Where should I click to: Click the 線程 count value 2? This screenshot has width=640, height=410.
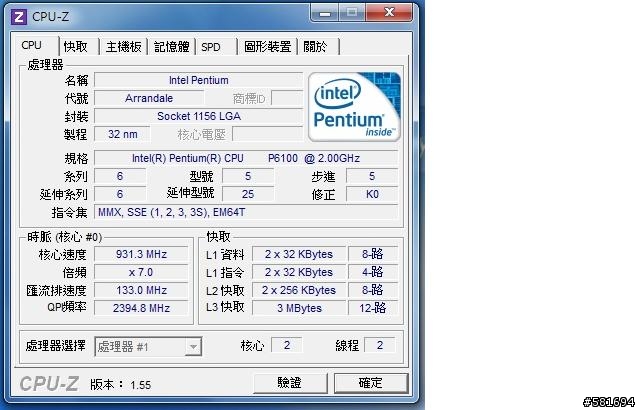point(380,345)
